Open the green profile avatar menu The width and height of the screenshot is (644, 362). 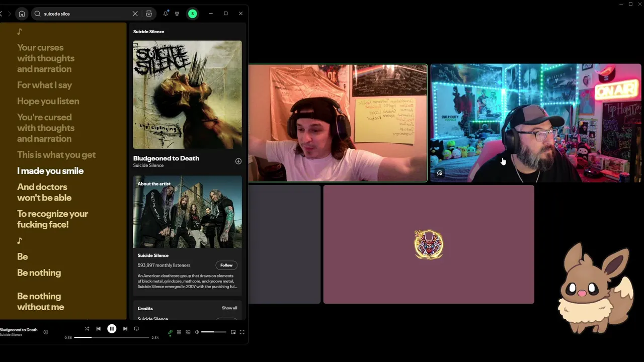(192, 14)
